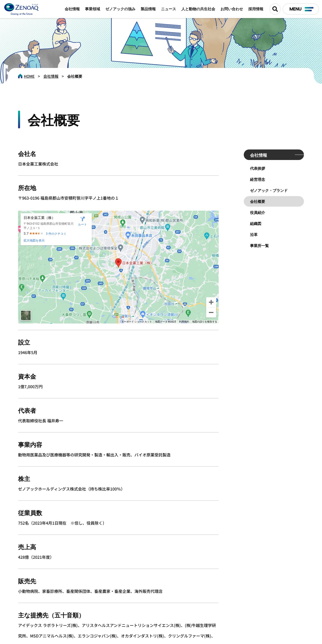Open 事業所一覧 in sidebar
The height and width of the screenshot is (644, 322).
coord(259,246)
